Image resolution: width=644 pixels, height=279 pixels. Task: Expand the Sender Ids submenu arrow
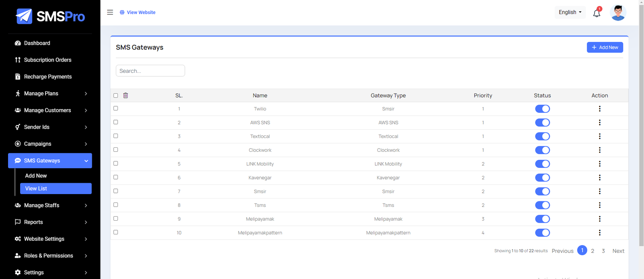pos(86,127)
